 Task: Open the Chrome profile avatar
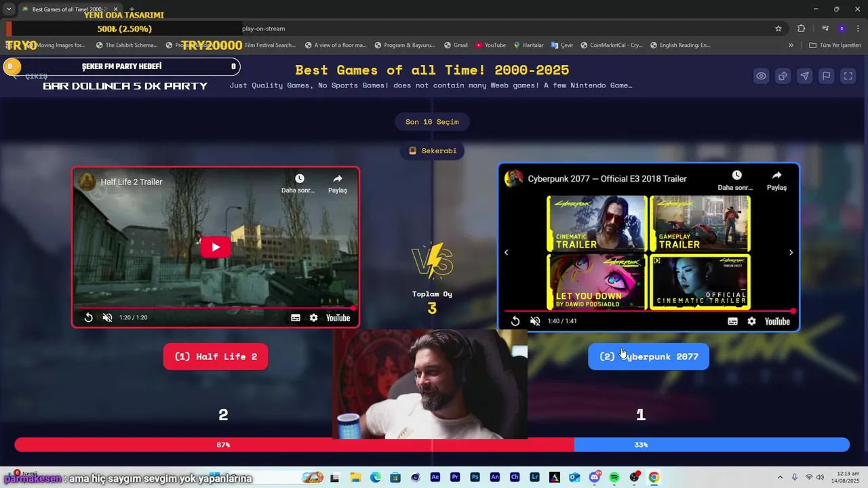842,28
